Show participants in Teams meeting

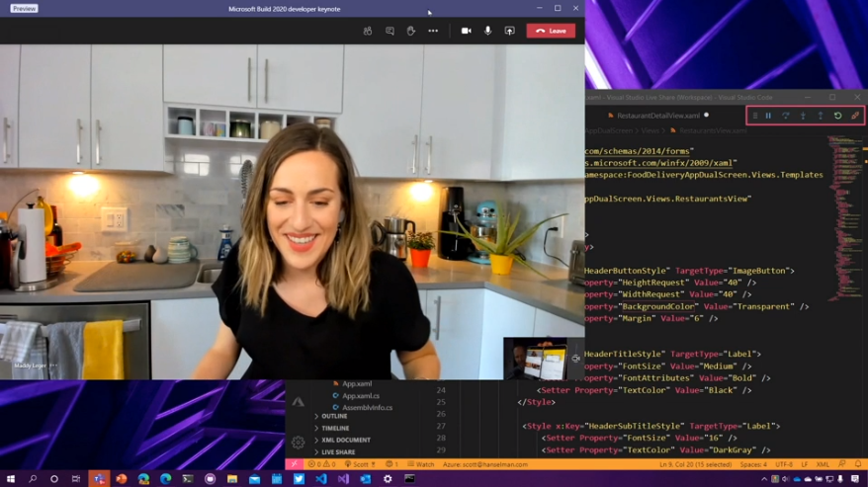(368, 31)
